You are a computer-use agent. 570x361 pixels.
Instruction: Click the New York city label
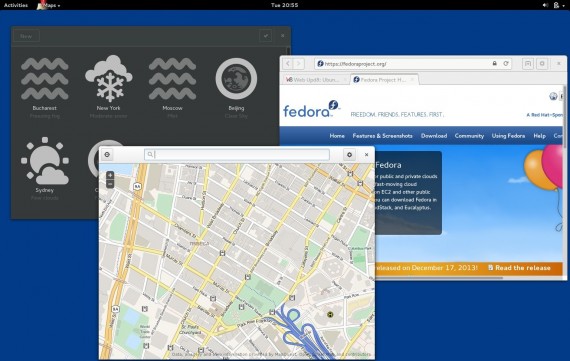pyautogui.click(x=108, y=108)
